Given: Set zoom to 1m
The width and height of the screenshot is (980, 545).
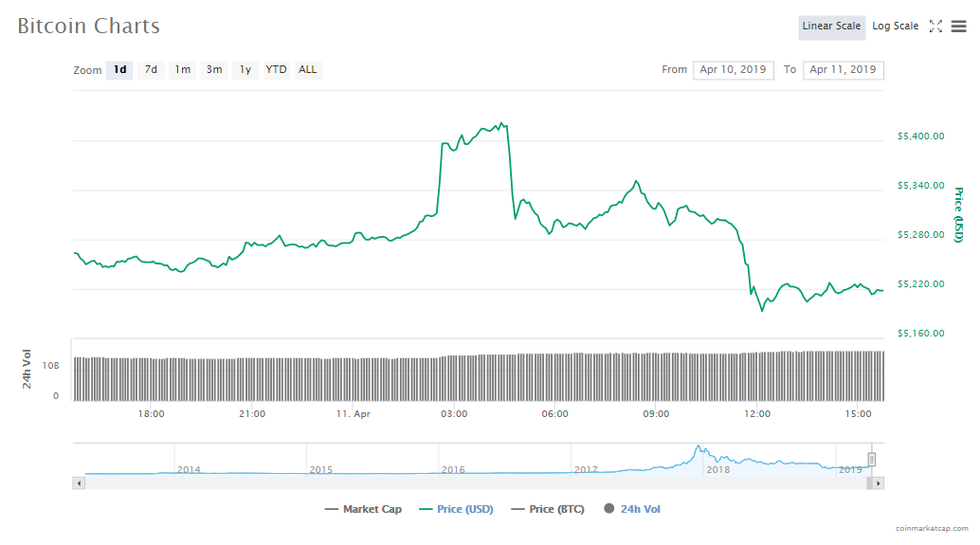Looking at the screenshot, I should [182, 70].
